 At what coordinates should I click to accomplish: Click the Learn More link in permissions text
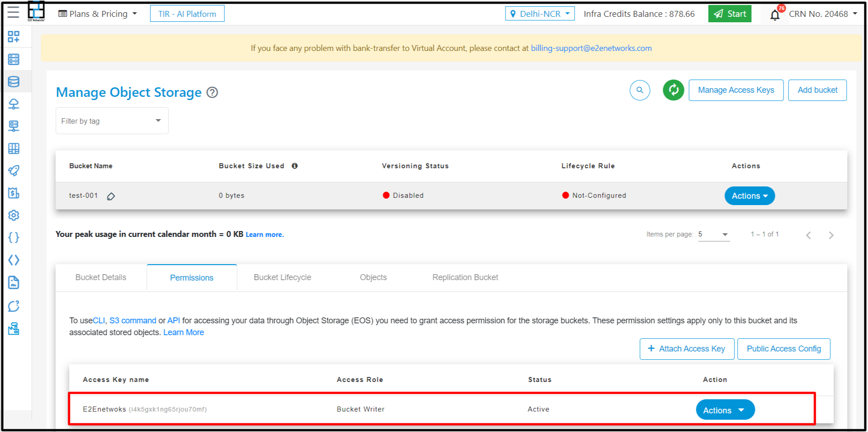(184, 332)
